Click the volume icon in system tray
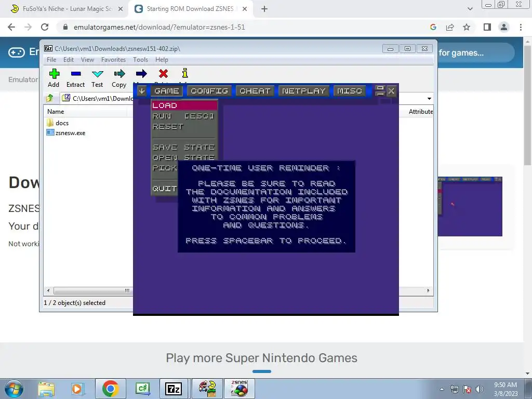This screenshot has height=399, width=532. 480,389
